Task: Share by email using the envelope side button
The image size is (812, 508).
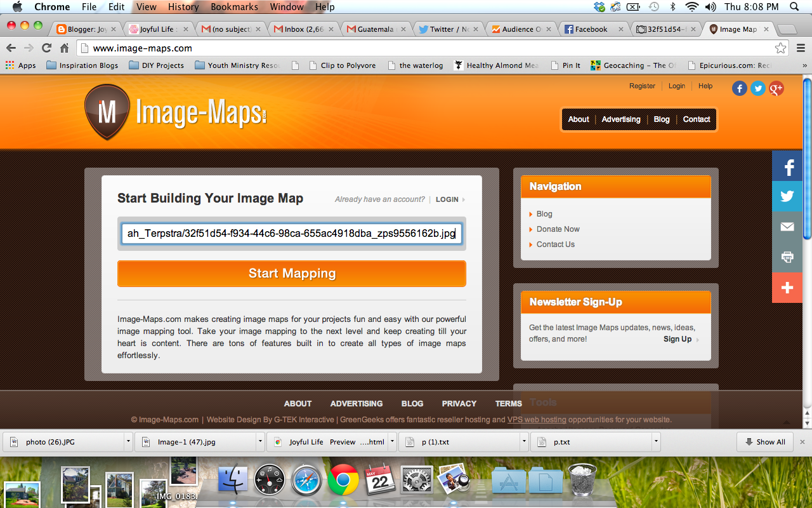Action: [x=787, y=227]
